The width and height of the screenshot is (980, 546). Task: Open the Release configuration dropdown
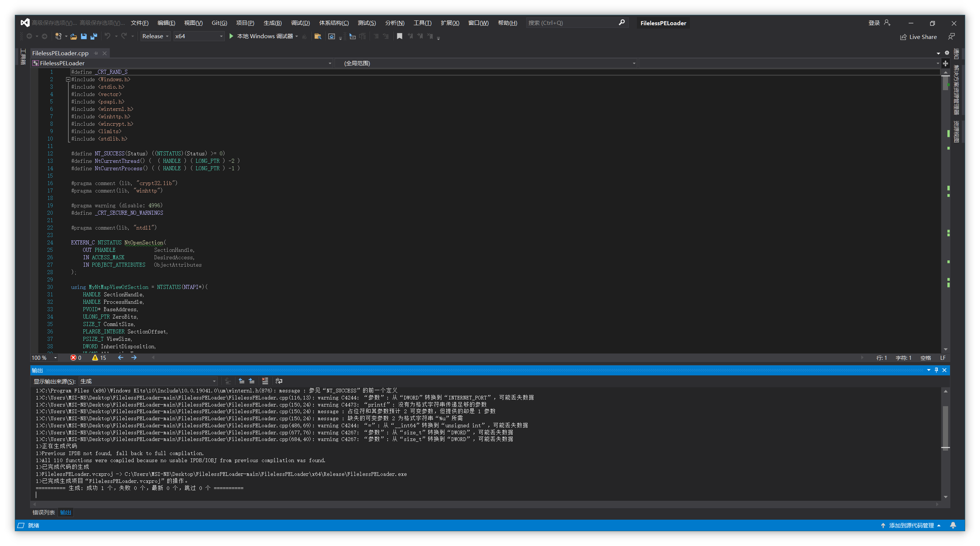[155, 36]
